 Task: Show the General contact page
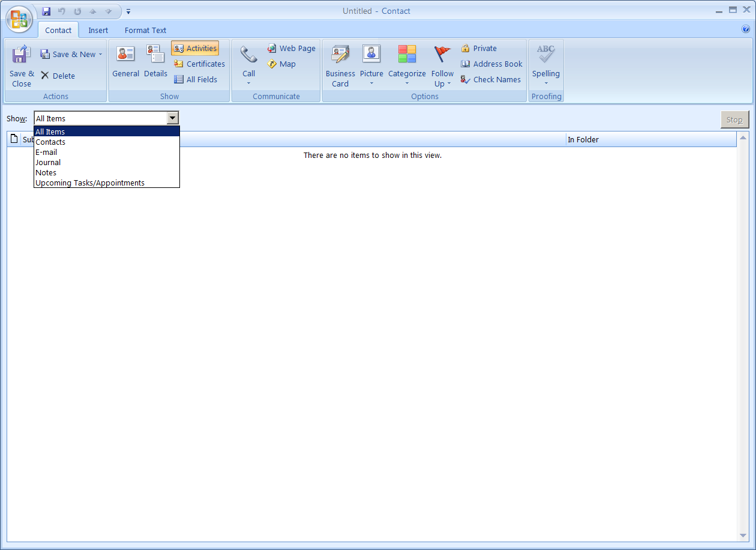click(125, 61)
